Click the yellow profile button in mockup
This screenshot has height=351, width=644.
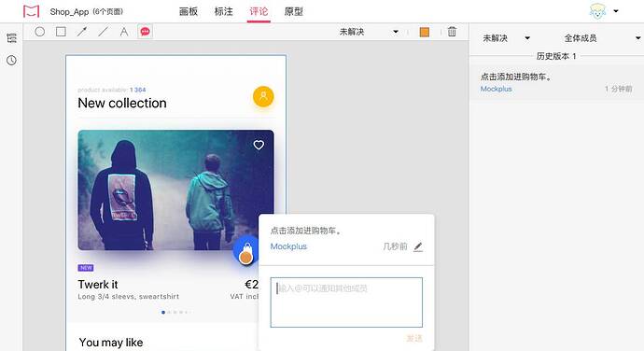pyautogui.click(x=263, y=96)
